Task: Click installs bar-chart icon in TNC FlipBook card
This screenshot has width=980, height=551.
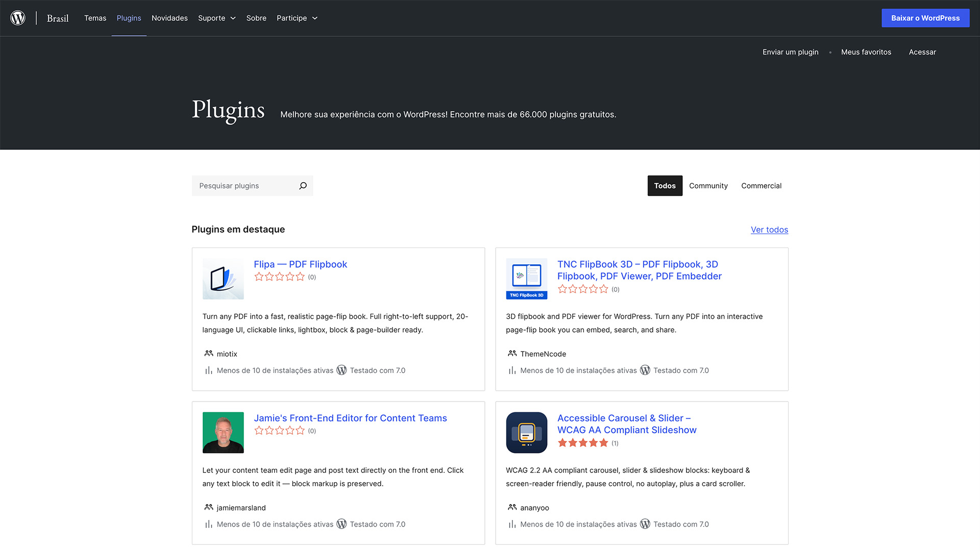Action: tap(512, 370)
